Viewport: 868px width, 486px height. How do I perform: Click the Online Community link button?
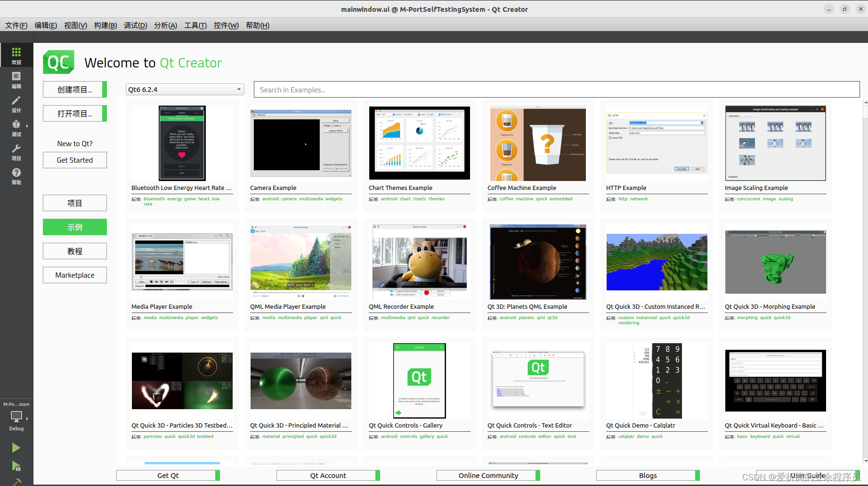pos(488,476)
